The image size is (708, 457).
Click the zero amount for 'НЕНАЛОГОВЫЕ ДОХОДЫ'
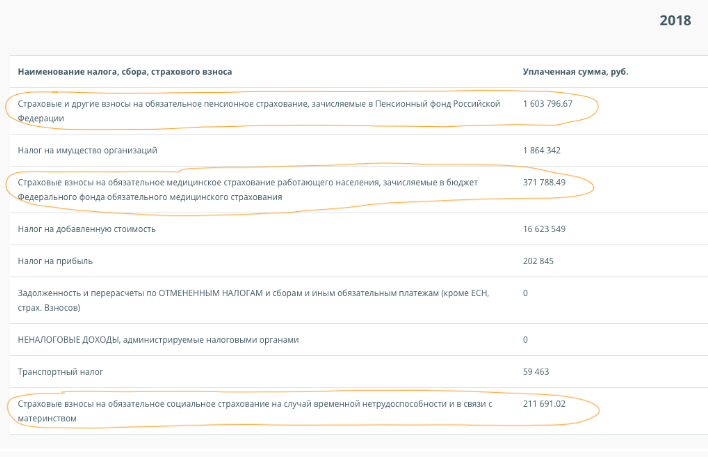coord(525,340)
